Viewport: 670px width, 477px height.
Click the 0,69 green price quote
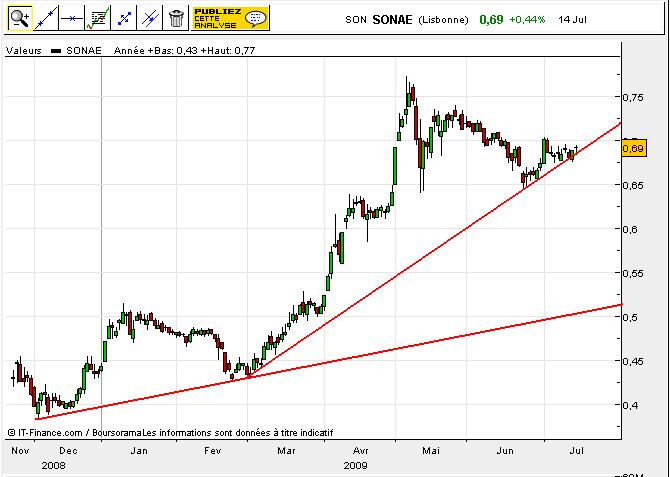click(491, 20)
